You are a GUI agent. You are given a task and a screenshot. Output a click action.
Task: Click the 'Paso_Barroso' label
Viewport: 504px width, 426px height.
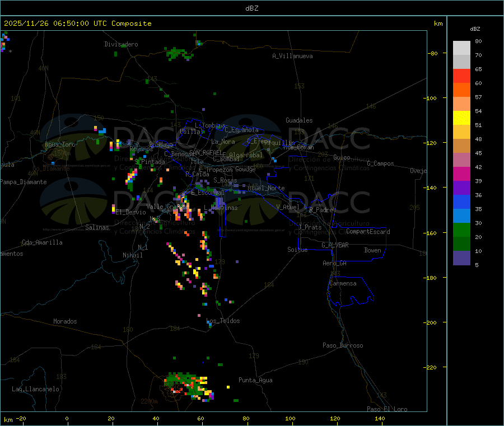pos(343,345)
